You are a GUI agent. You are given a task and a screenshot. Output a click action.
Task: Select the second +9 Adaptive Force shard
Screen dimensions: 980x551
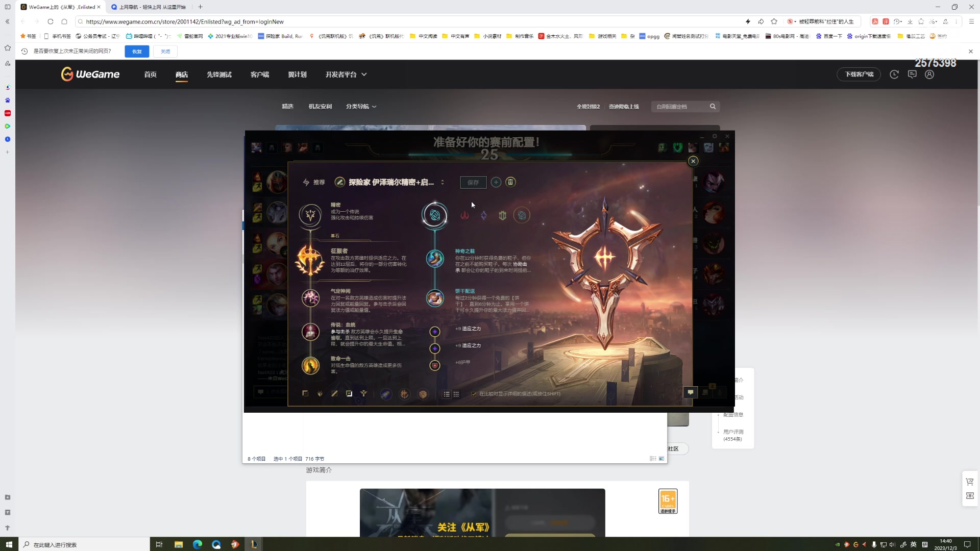tap(435, 348)
